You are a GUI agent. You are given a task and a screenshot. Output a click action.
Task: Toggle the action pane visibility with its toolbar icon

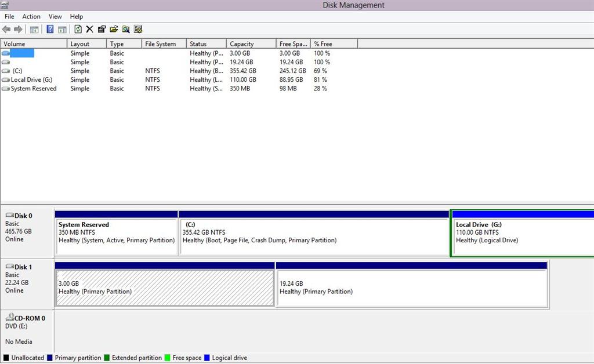62,29
